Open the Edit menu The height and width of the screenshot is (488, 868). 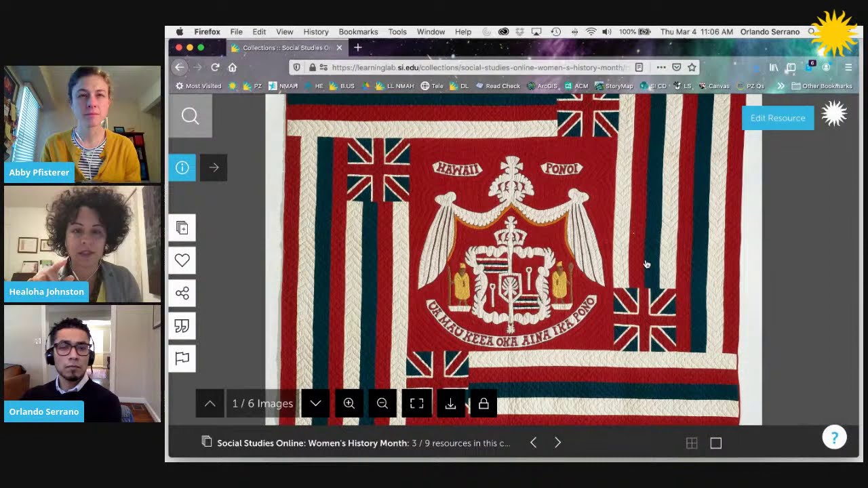[x=259, y=32]
